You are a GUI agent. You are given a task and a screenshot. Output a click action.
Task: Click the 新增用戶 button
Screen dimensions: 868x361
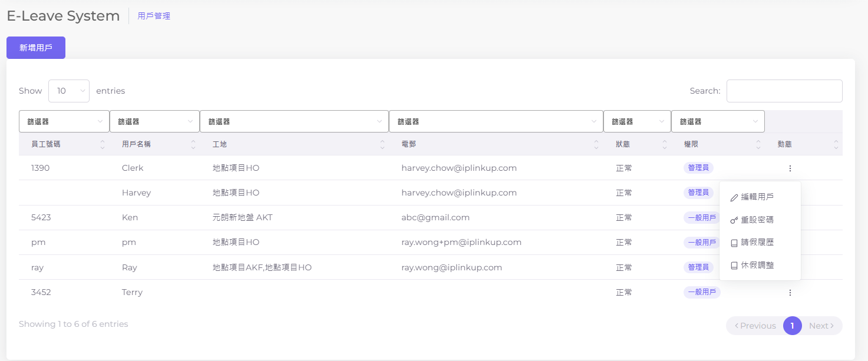pos(36,48)
